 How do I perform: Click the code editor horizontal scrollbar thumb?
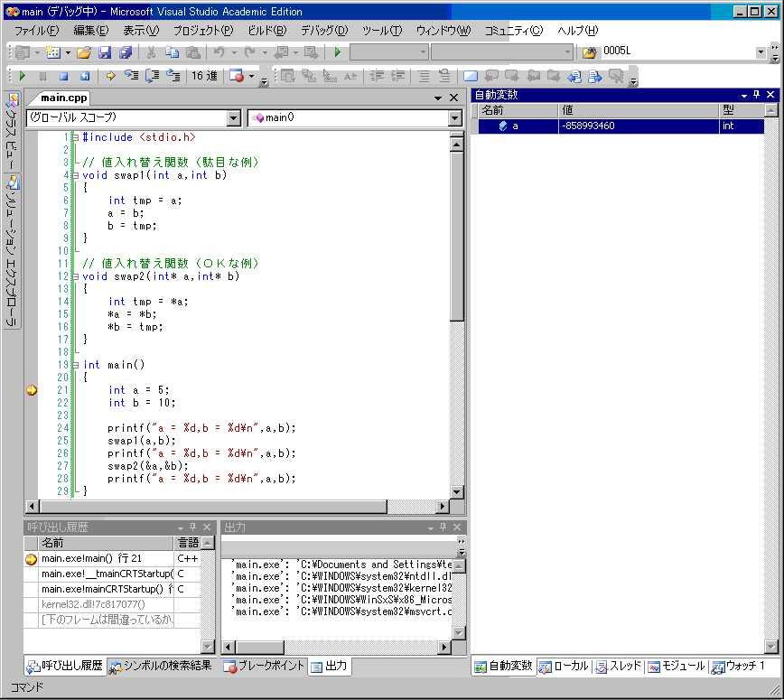coord(213,507)
